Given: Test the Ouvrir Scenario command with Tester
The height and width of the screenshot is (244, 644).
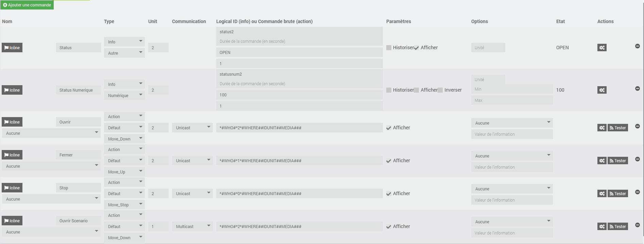Looking at the screenshot, I should [x=617, y=227].
